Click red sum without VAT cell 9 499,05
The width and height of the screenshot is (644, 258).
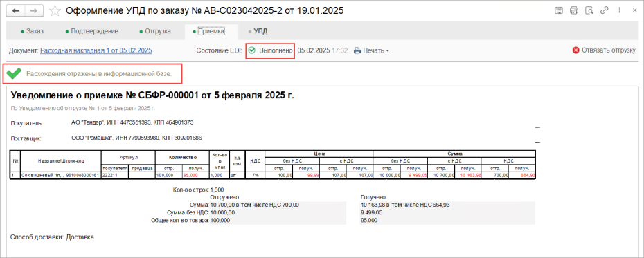point(414,175)
